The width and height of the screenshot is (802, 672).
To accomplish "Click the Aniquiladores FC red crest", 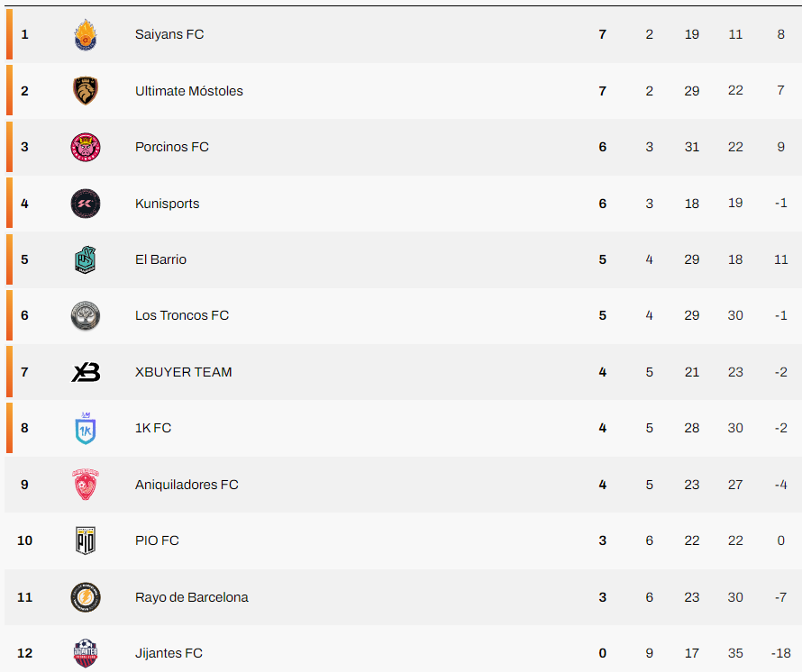I will coord(87,485).
